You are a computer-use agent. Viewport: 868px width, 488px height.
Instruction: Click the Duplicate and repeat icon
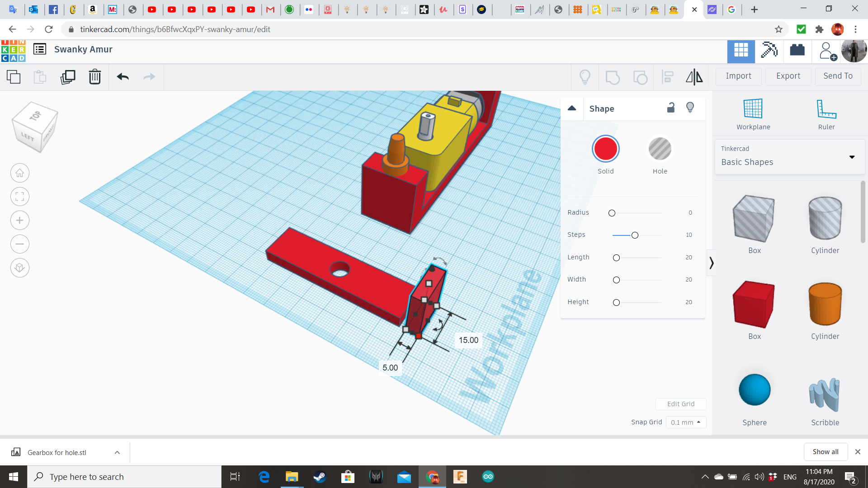68,77
